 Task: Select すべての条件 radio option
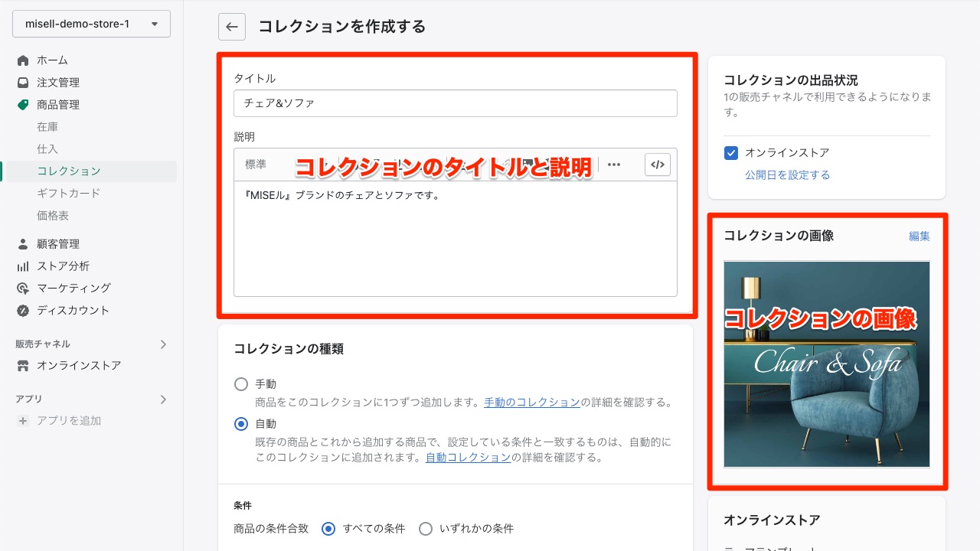pyautogui.click(x=328, y=529)
